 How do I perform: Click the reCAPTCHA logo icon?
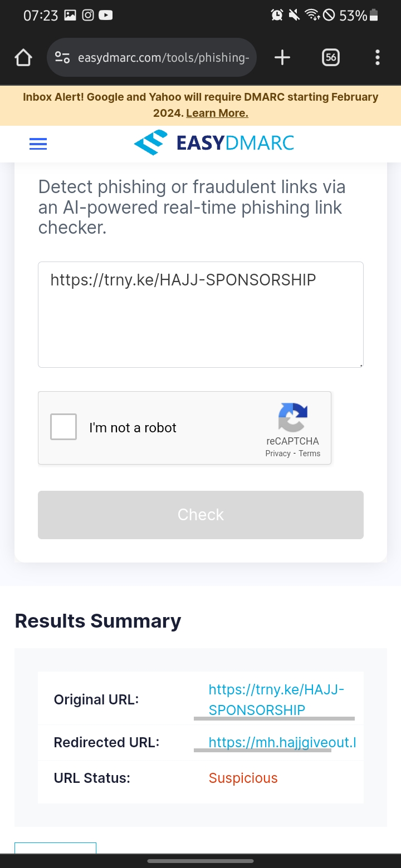coord(293,417)
